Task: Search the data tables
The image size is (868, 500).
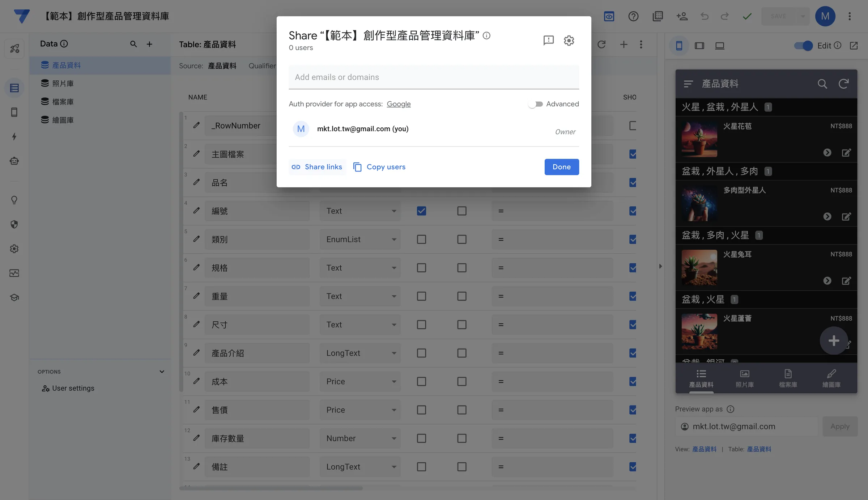Action: point(133,44)
